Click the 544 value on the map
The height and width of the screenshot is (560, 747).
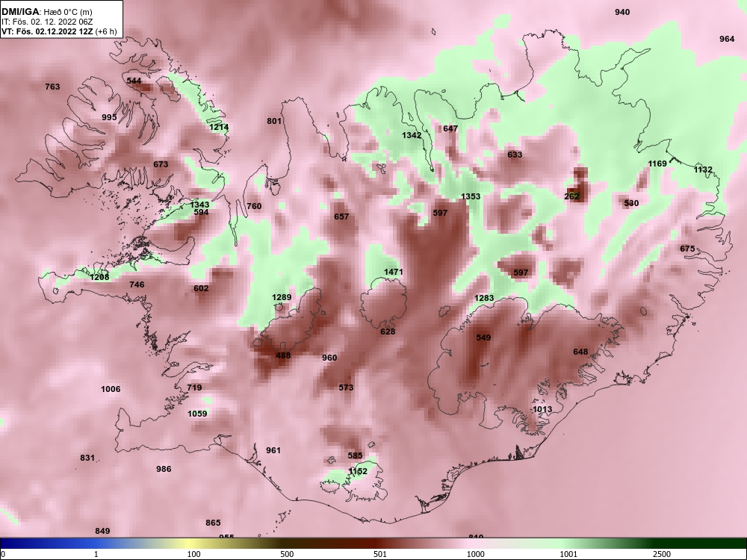[134, 81]
